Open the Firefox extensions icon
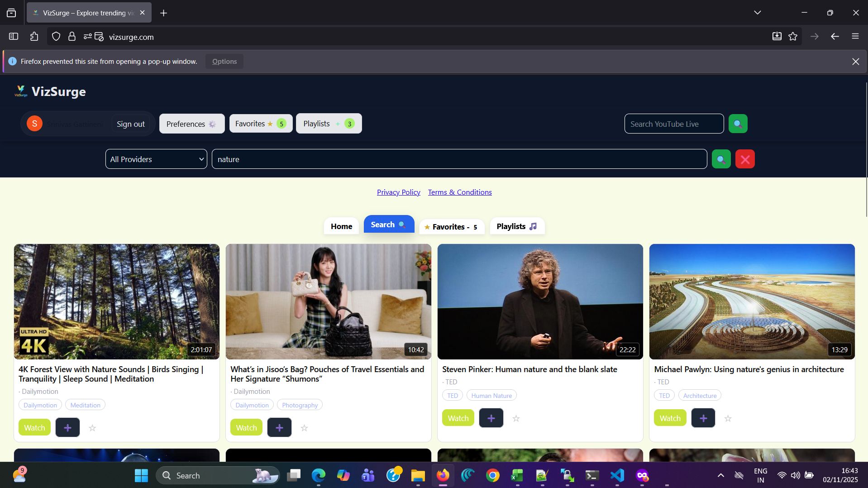This screenshot has width=868, height=488. [x=34, y=36]
